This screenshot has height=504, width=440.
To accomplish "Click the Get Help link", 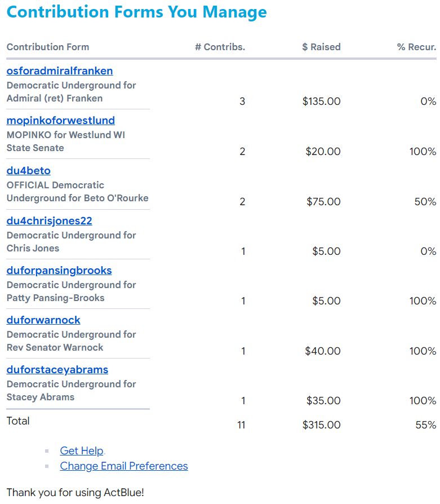I will (x=82, y=451).
